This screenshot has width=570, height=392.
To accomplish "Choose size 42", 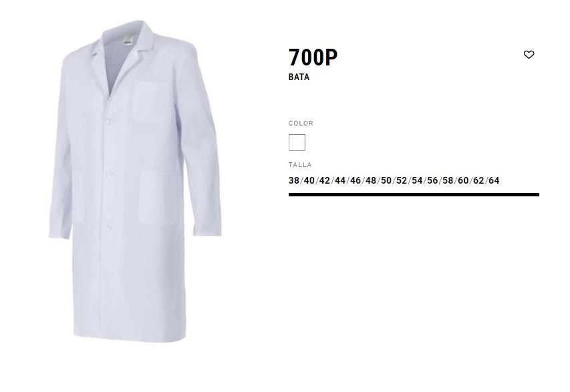I will [325, 180].
